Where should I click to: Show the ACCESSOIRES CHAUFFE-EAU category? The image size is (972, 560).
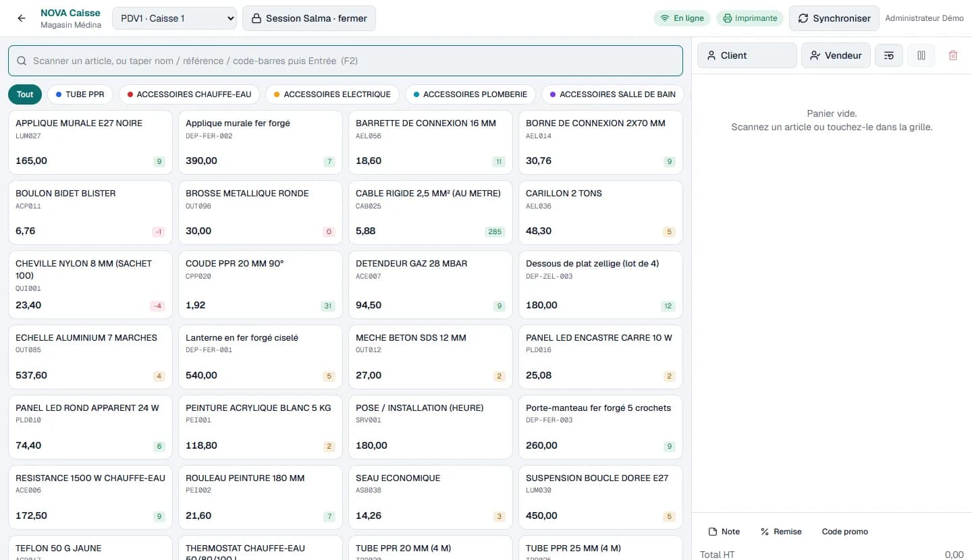click(190, 94)
